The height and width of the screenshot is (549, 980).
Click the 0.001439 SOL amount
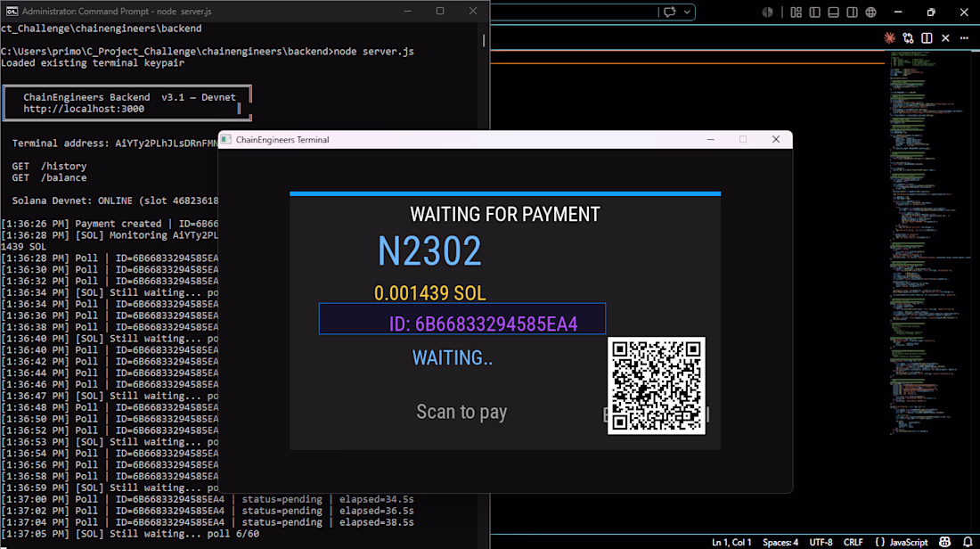pyautogui.click(x=430, y=292)
